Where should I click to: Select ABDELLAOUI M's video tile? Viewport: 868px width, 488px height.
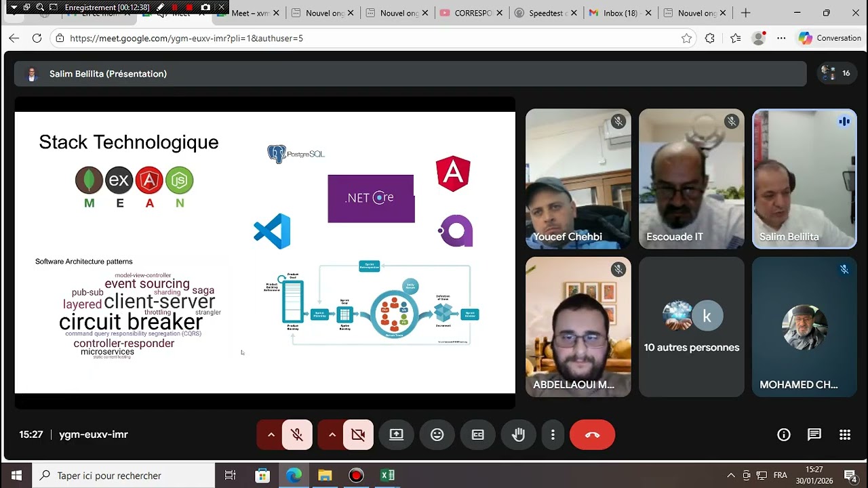pos(578,327)
